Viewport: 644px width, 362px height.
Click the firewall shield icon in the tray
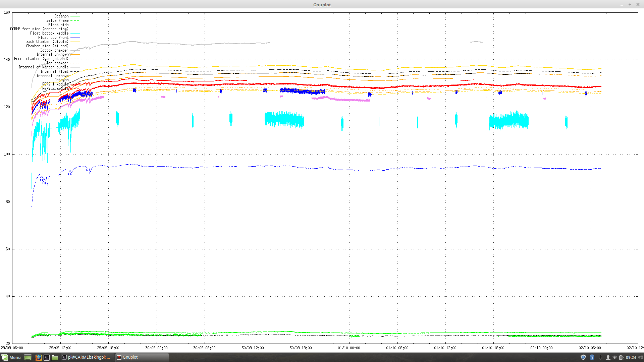point(583,357)
